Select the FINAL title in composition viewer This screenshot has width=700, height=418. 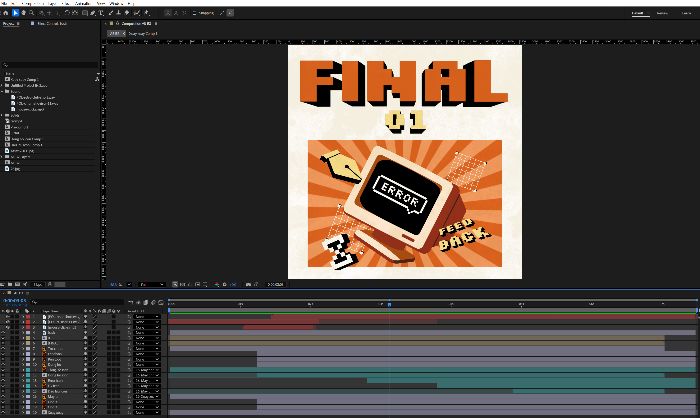click(x=404, y=83)
